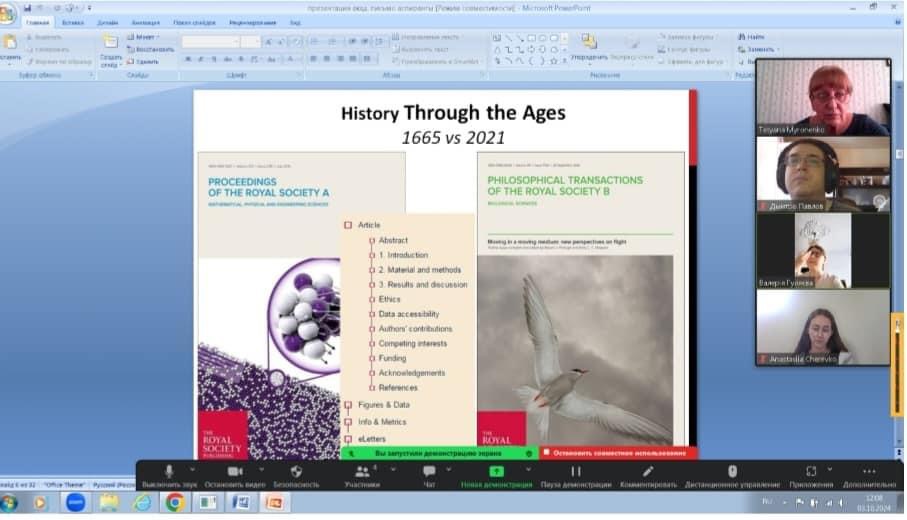Image resolution: width=907 pixels, height=520 pixels.
Task: Open Zoom More options dots
Action: 869,471
